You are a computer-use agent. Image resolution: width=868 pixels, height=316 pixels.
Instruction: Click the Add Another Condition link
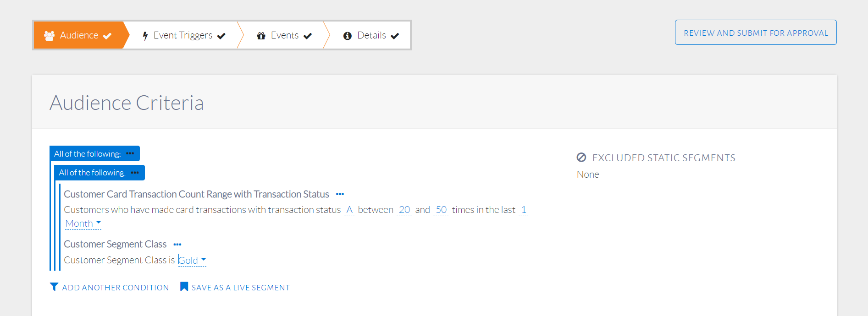click(115, 288)
